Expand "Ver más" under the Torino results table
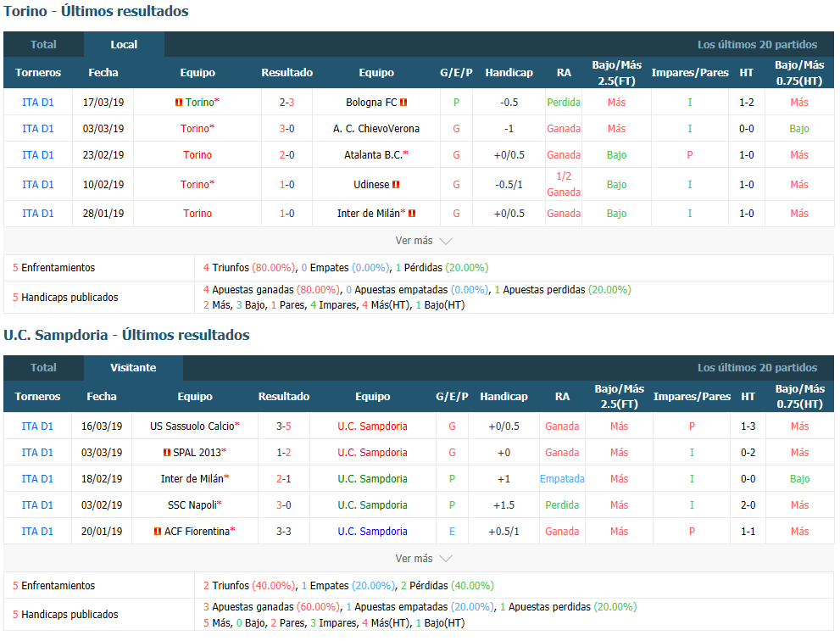Screen dimensions: 840x641 [424, 241]
